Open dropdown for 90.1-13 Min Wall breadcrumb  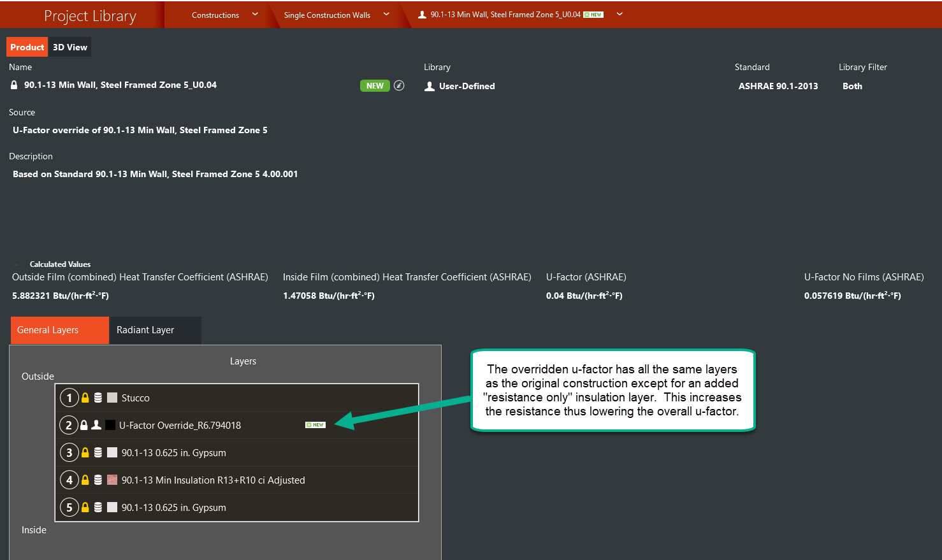(x=620, y=14)
